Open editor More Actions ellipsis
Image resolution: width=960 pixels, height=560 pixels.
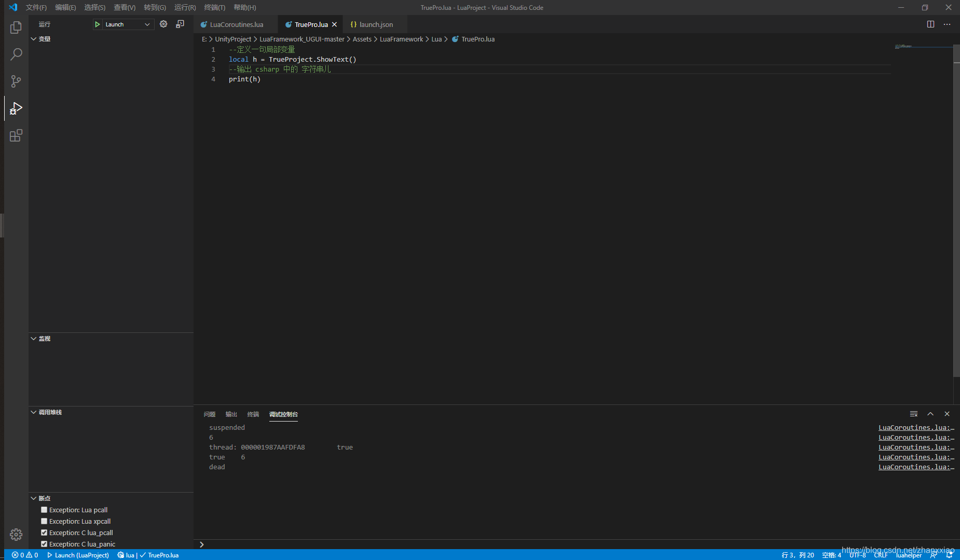tap(947, 24)
